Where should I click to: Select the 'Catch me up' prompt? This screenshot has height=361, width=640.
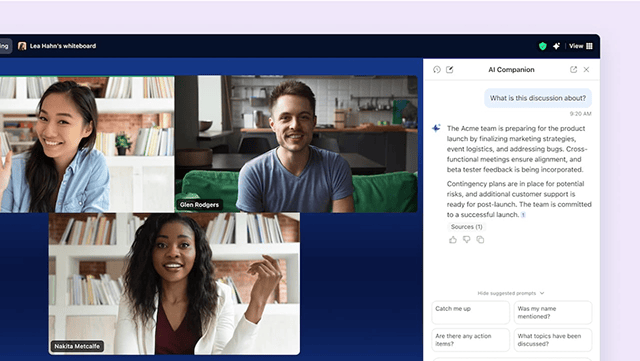pos(471,312)
